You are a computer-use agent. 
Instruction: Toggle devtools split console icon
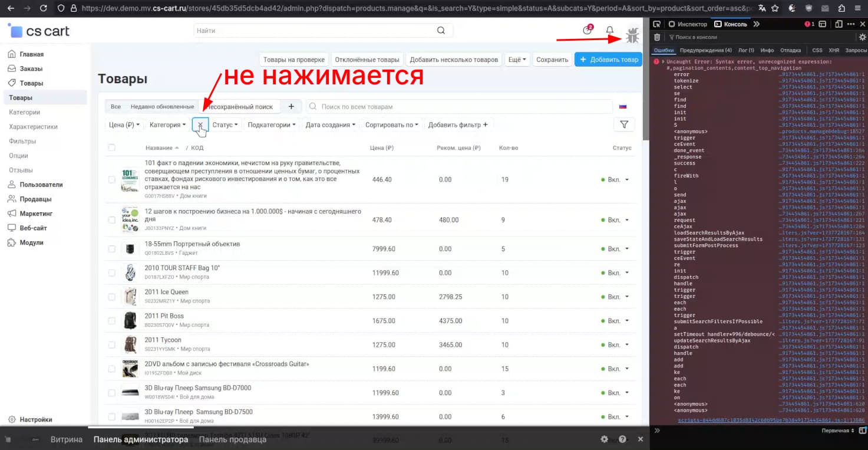(823, 24)
